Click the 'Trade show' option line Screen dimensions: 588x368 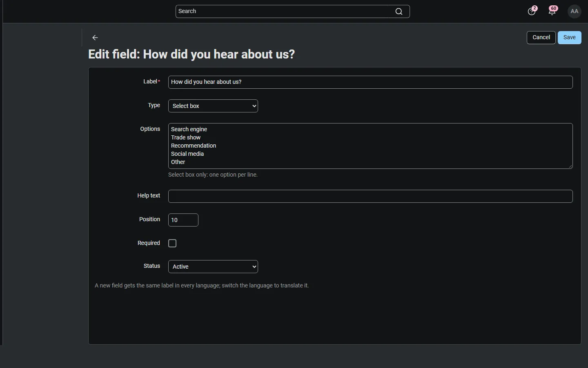point(186,138)
